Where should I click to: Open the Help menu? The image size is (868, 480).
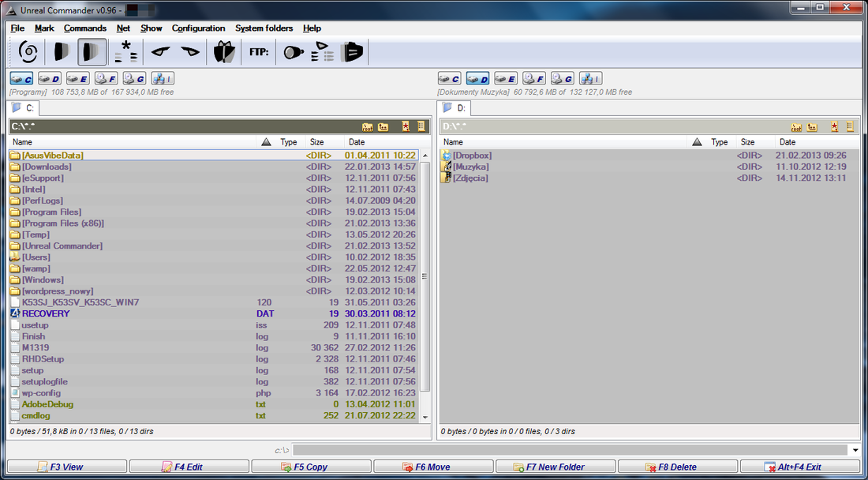(x=312, y=28)
